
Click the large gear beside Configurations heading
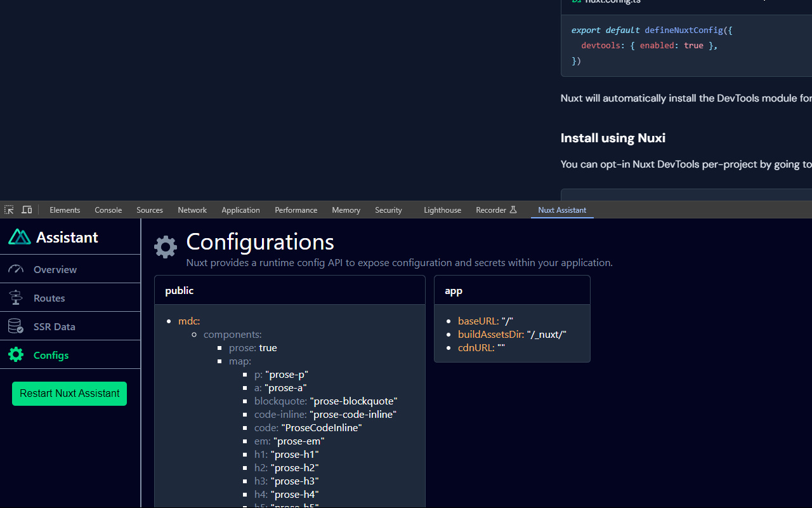(x=166, y=247)
